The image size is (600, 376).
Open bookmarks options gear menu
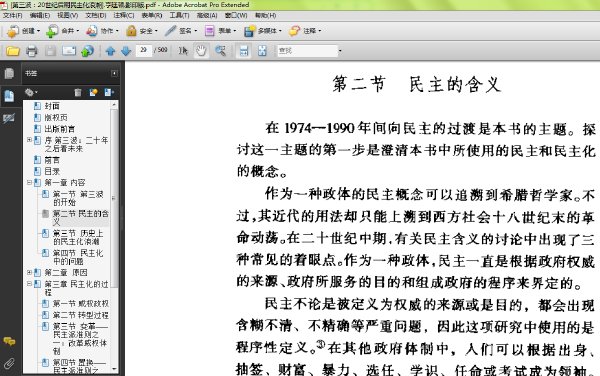coord(31,92)
